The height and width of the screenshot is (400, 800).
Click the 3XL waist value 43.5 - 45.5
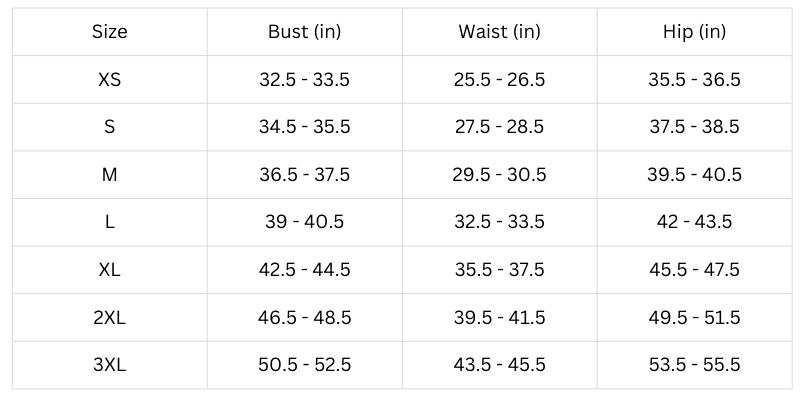click(x=499, y=365)
